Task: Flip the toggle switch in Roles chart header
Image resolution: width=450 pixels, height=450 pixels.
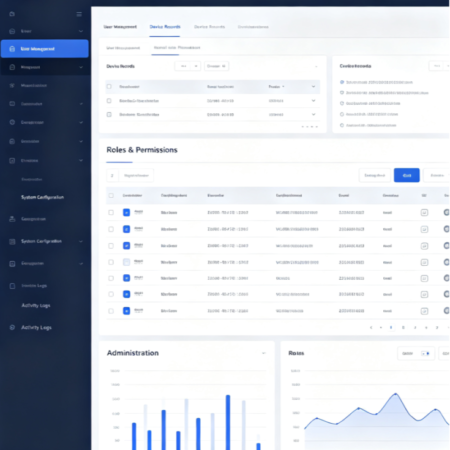Action: coord(425,353)
